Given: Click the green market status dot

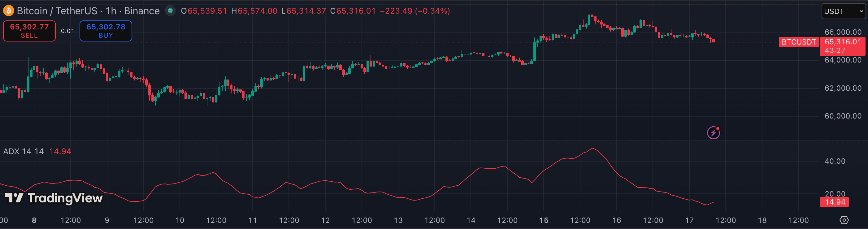Looking at the screenshot, I should click(x=170, y=11).
